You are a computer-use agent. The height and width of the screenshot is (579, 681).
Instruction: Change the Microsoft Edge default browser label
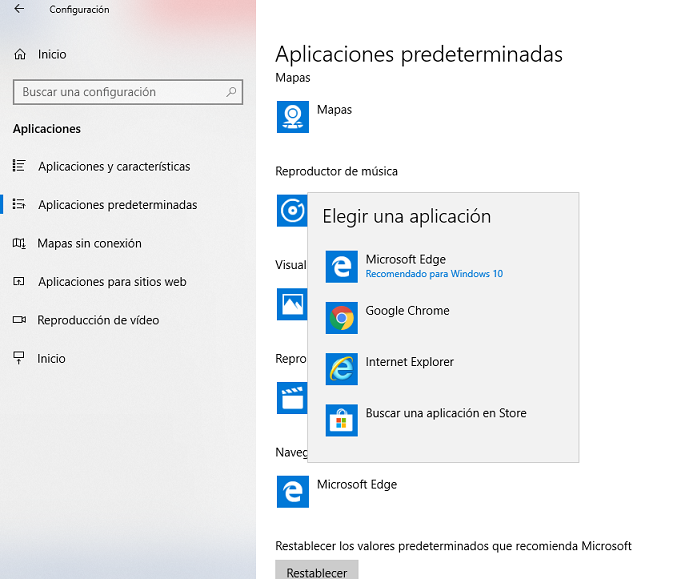(357, 484)
